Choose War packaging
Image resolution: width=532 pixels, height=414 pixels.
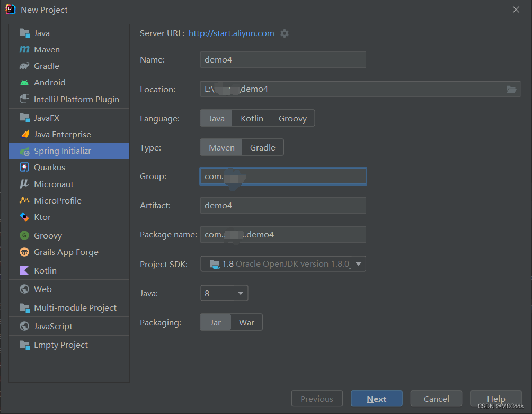(x=247, y=322)
